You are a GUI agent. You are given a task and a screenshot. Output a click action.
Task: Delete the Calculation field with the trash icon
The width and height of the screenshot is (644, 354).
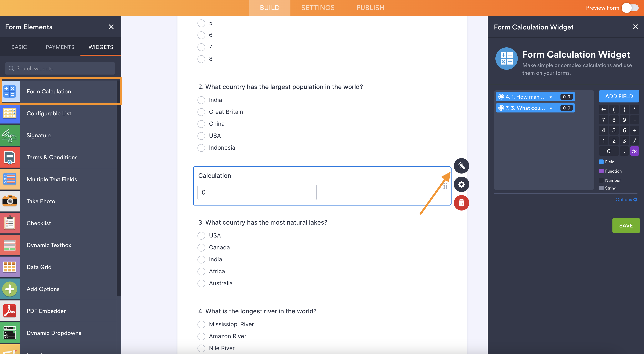click(x=461, y=203)
